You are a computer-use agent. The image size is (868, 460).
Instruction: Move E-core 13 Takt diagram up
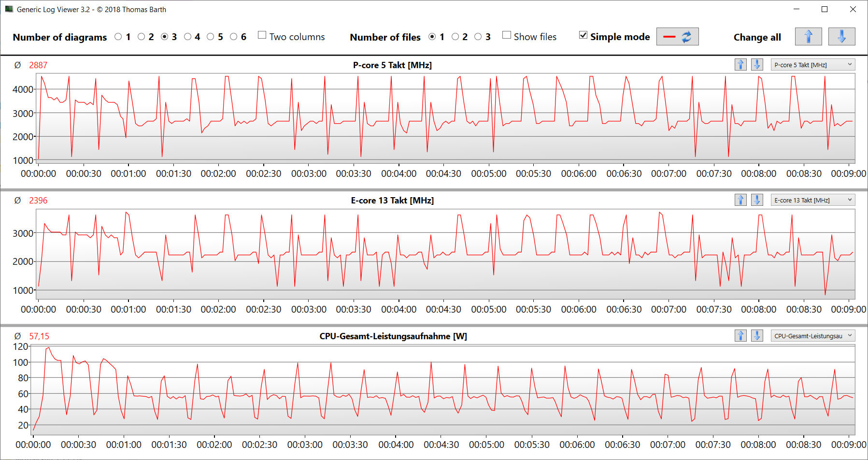click(x=740, y=200)
